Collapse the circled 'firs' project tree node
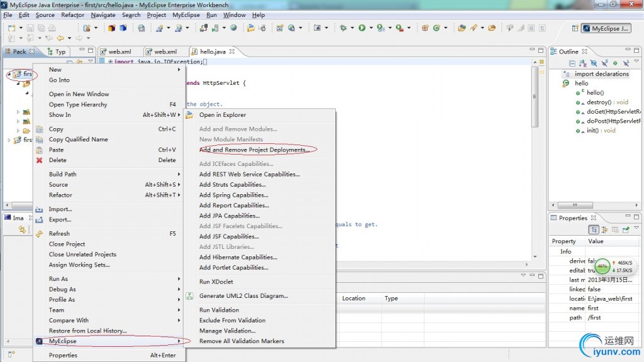 point(9,74)
